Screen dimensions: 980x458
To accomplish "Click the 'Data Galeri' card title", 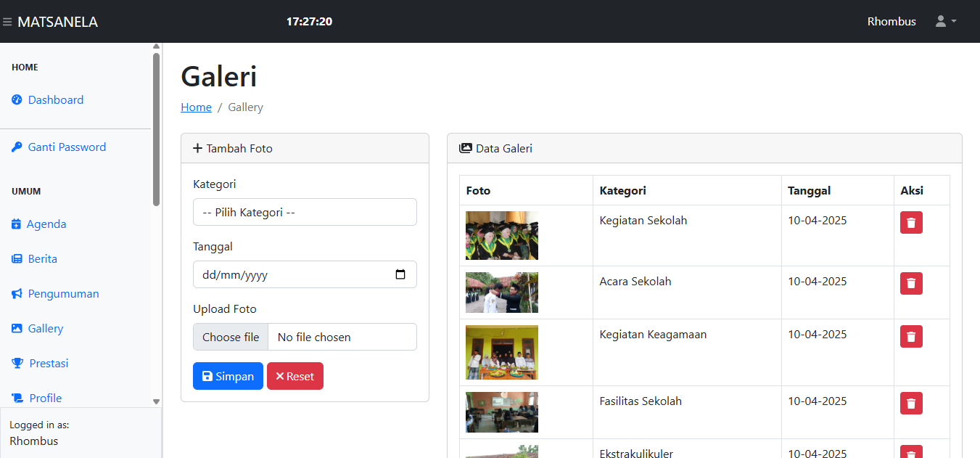I will (x=504, y=149).
